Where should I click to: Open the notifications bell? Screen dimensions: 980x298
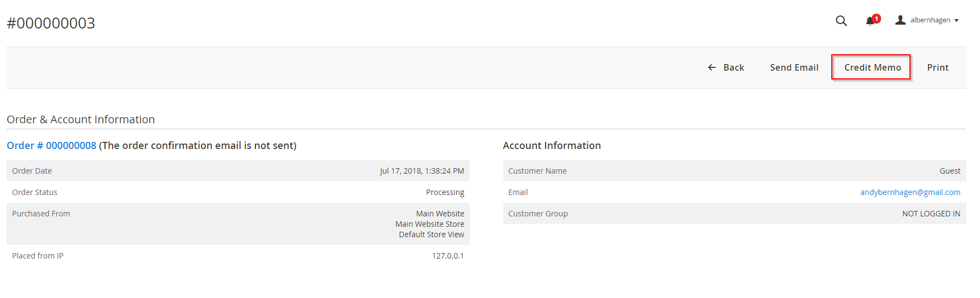[870, 21]
